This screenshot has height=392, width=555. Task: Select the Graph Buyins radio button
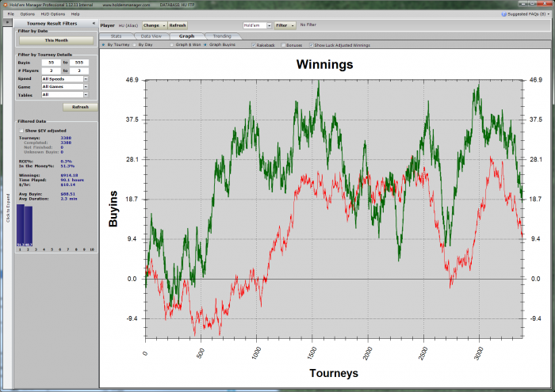coord(205,45)
